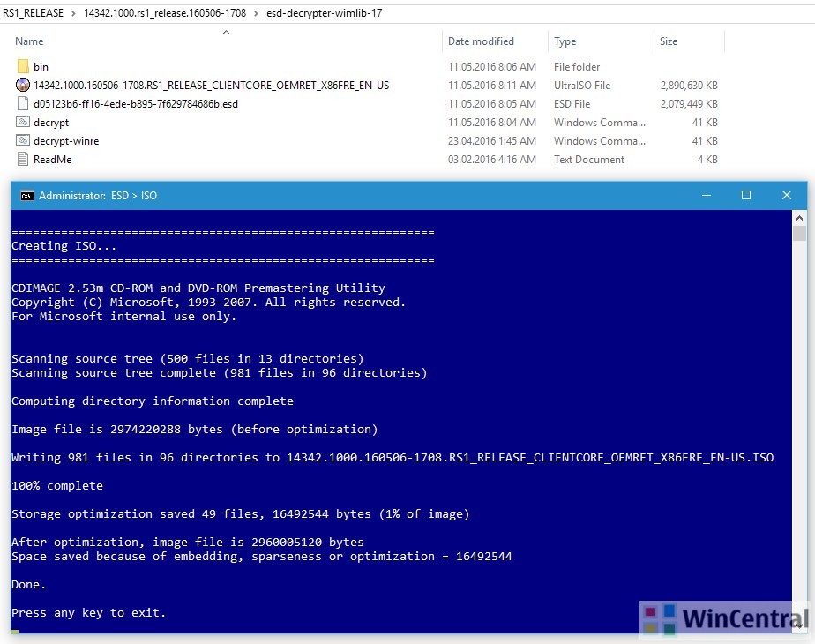This screenshot has width=815, height=644.
Task: Click esd-decrypter-wimlib-17 breadcrumb segment
Action: tap(324, 13)
